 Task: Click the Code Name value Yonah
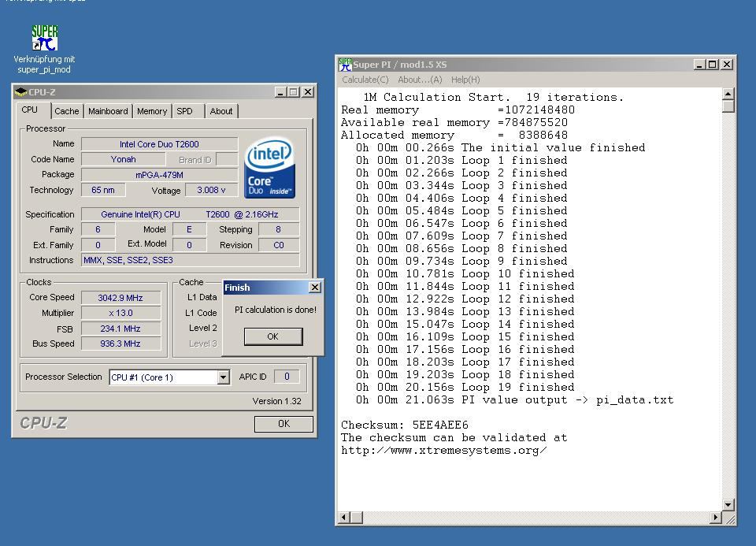point(123,159)
